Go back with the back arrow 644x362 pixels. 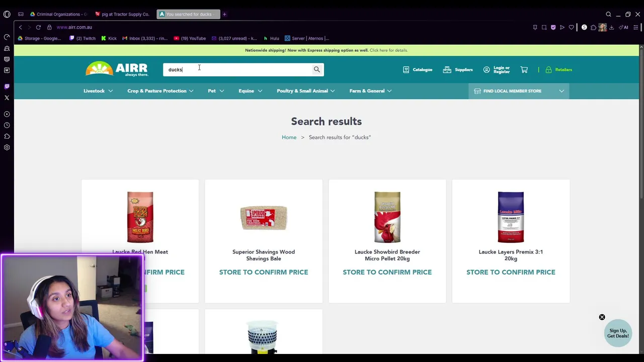point(20,27)
